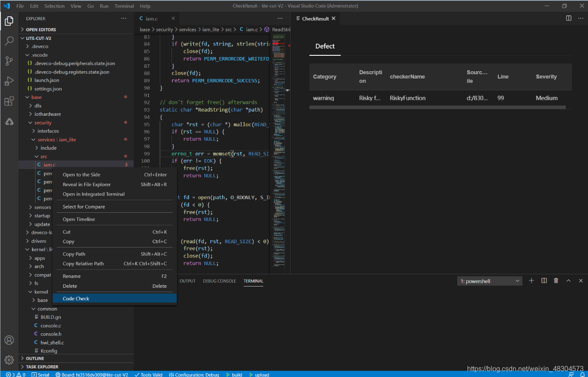Switch to DEBUG CONSOLE panel tab
Viewport: 588px width, 377px height.
[x=219, y=281]
